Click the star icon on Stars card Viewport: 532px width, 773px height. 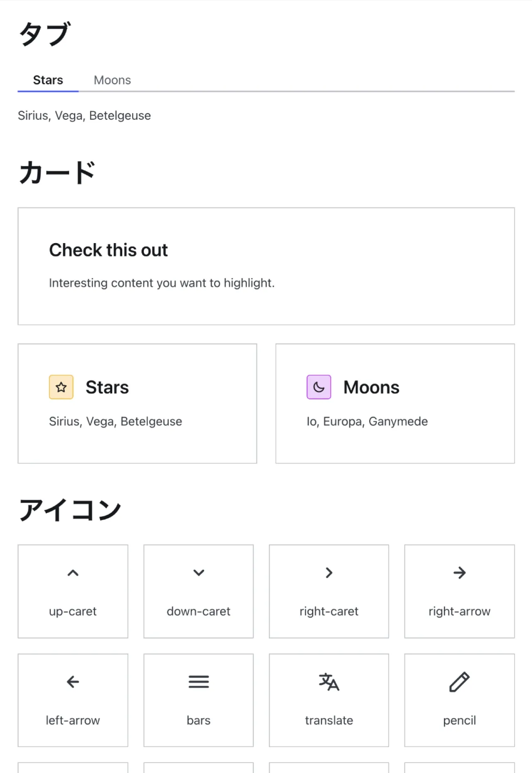[x=61, y=386]
